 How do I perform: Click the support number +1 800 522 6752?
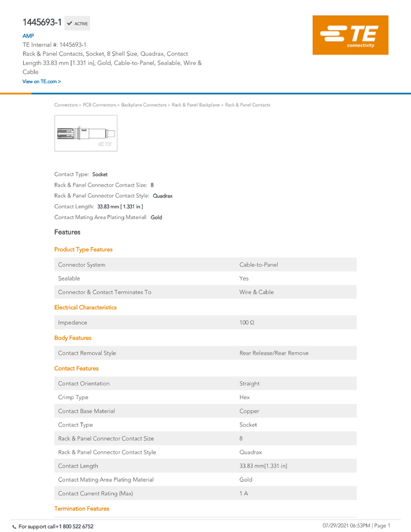pyautogui.click(x=74, y=527)
